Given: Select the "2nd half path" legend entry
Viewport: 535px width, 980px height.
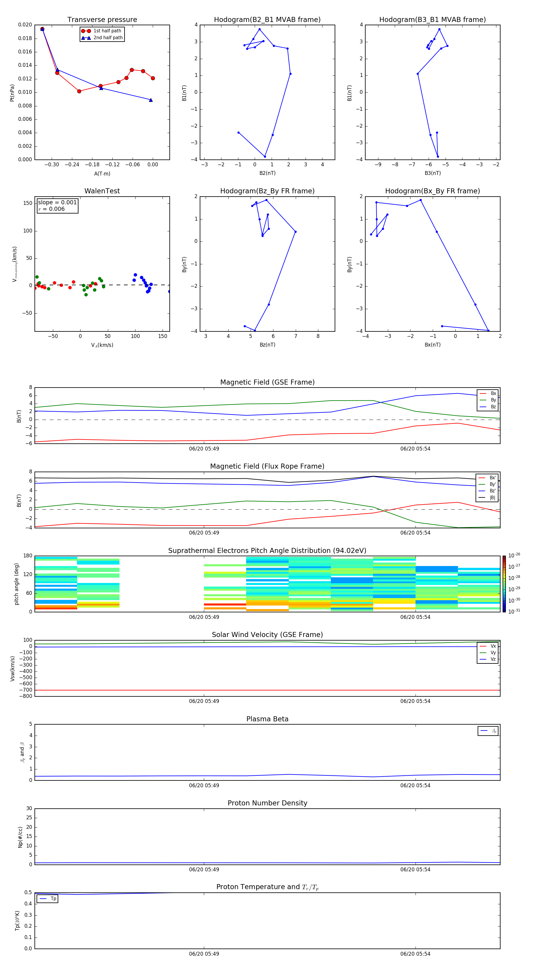Looking at the screenshot, I should coord(102,38).
